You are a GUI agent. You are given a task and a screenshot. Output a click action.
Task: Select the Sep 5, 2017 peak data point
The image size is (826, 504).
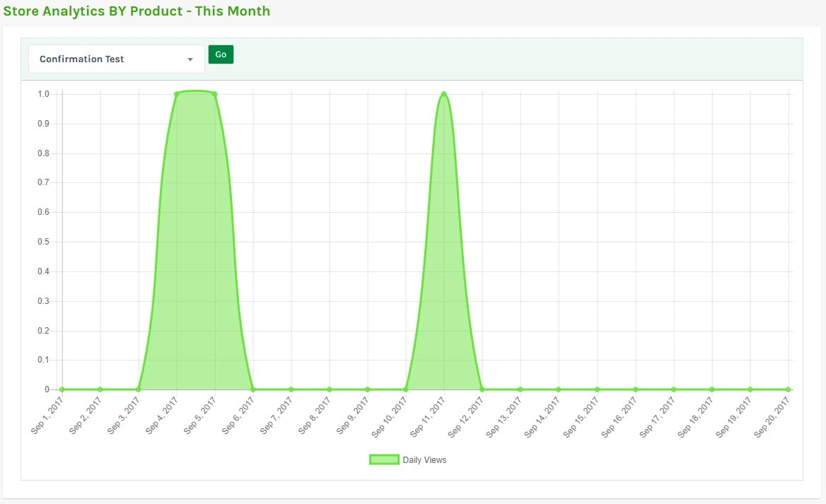(x=215, y=94)
